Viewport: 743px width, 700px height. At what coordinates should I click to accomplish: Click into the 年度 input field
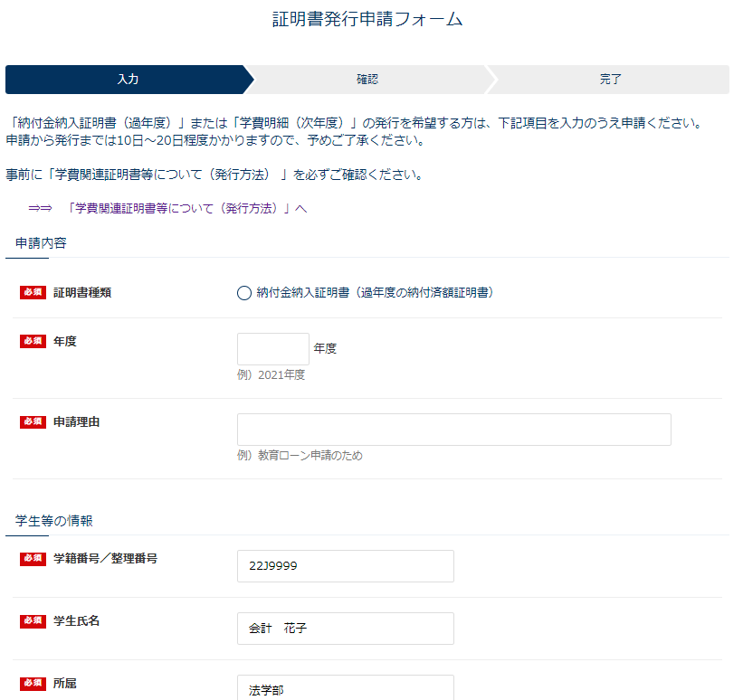(x=272, y=348)
